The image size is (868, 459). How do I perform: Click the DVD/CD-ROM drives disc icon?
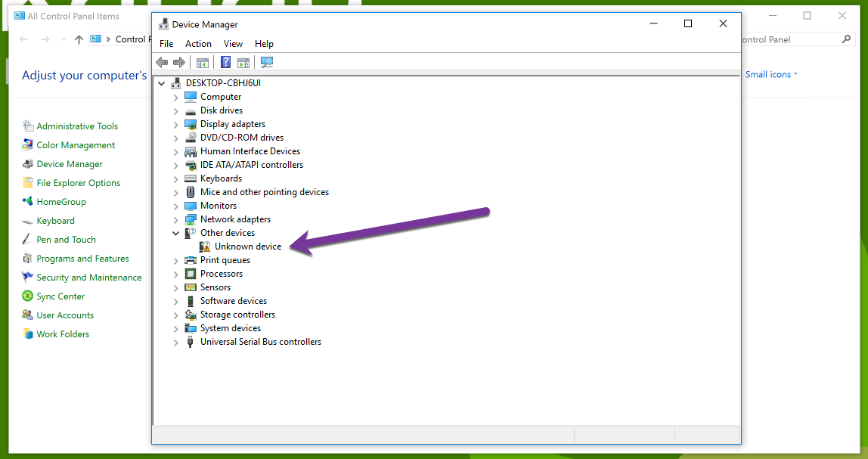[x=191, y=138]
